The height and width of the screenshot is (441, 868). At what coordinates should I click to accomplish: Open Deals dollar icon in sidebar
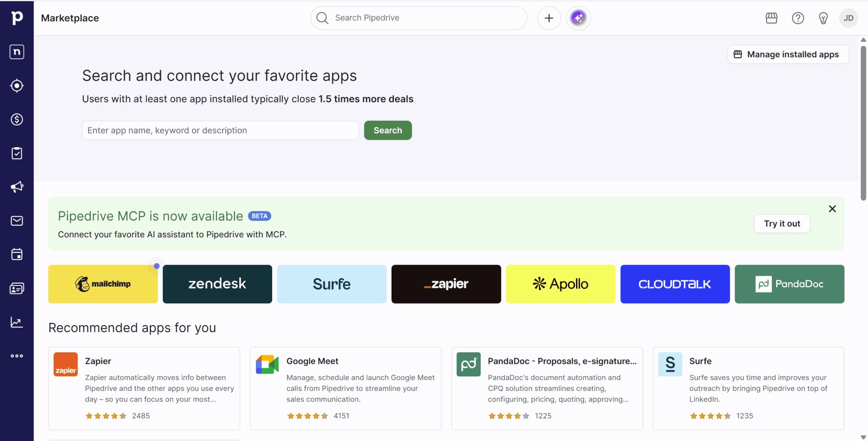[17, 119]
